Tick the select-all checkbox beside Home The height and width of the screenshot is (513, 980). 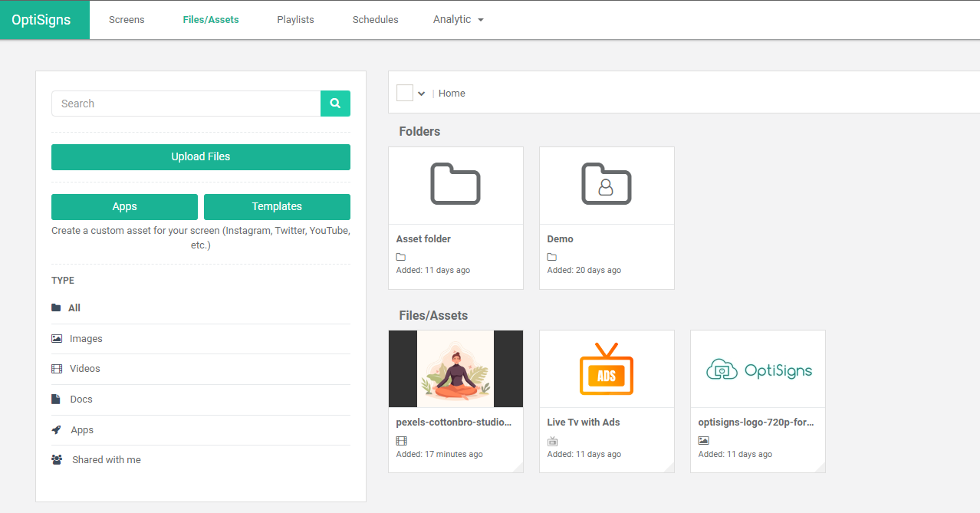pyautogui.click(x=404, y=93)
